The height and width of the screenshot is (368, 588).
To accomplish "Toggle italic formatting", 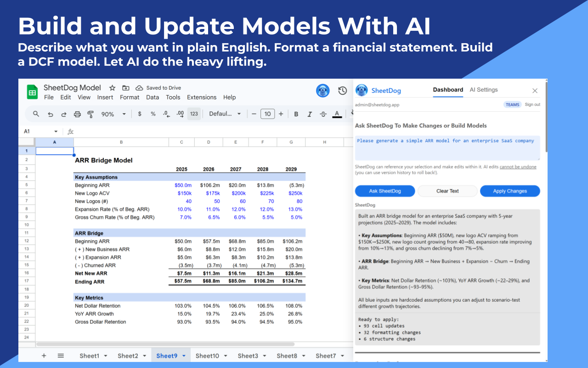I will pyautogui.click(x=310, y=114).
